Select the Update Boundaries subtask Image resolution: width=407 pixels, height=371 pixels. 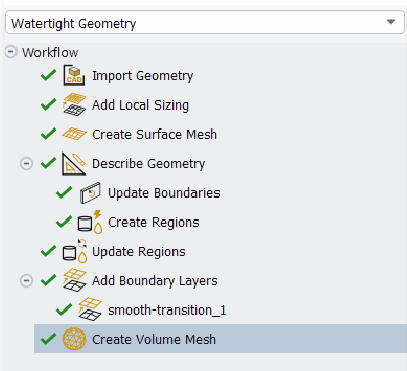(164, 193)
